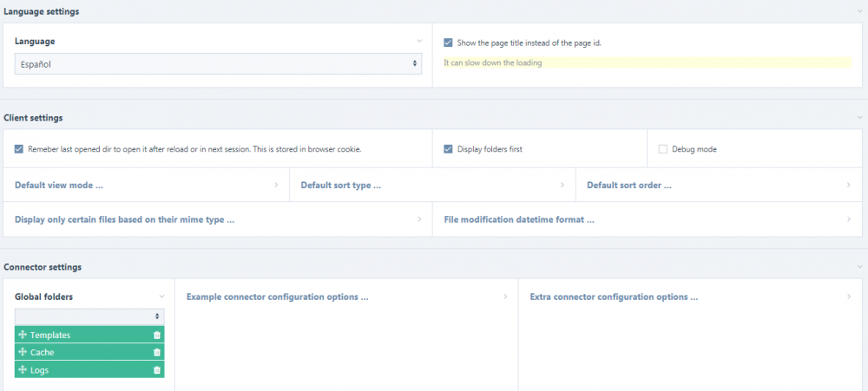Expand Default sort type panel
Screen dimensions: 868x391
pyautogui.click(x=431, y=185)
